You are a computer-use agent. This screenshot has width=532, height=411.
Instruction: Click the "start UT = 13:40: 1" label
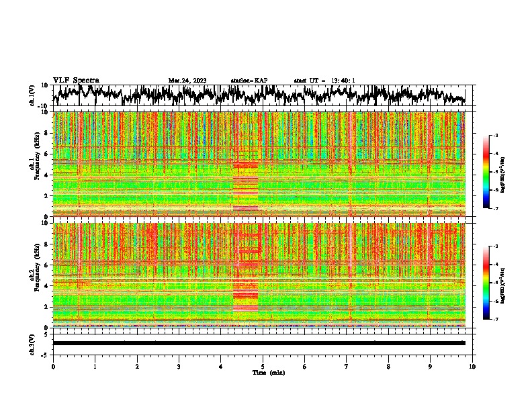324,81
